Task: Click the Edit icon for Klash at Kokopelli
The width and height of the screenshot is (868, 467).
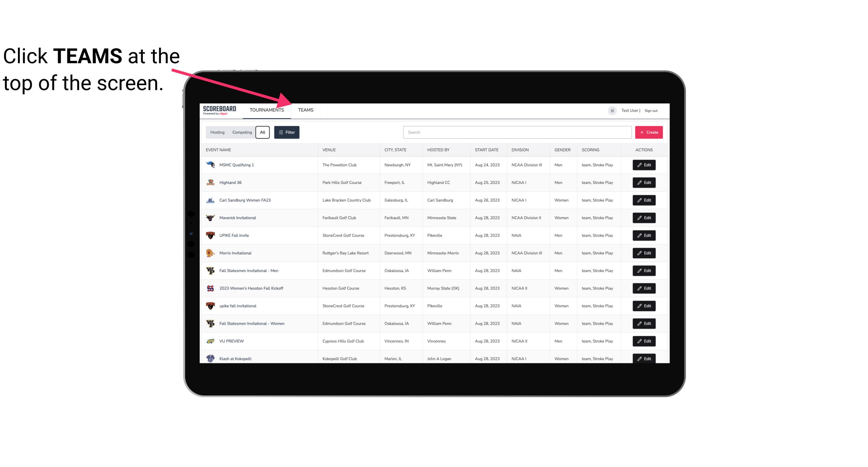Action: click(644, 358)
